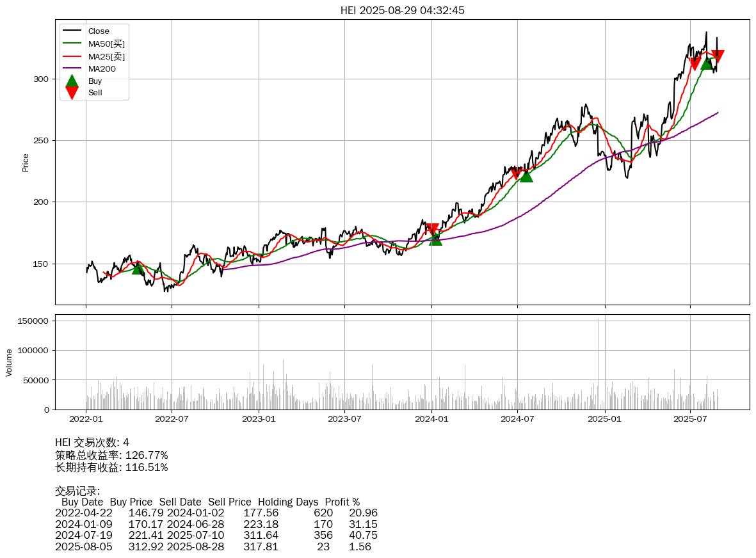Click the chart title HEI 2025-08-29
The width and height of the screenshot is (756, 558).
402,10
